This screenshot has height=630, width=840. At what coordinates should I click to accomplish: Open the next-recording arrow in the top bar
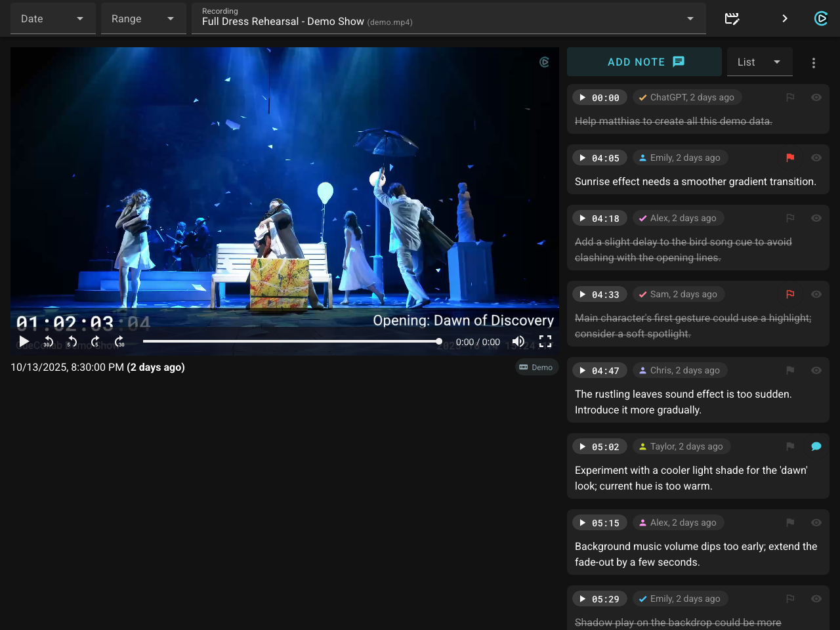(x=784, y=19)
